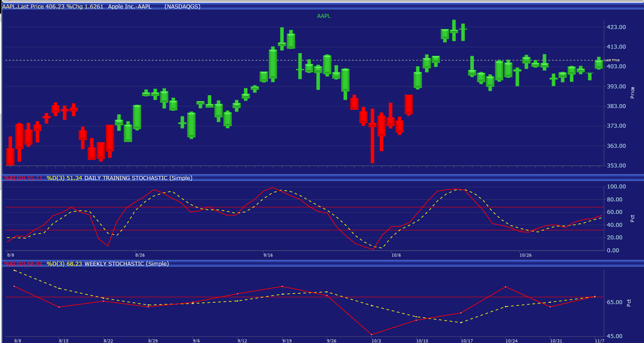Click the '8/26' date on the daily stochastic axis
Viewport: 644px width, 343px height.
tap(140, 255)
